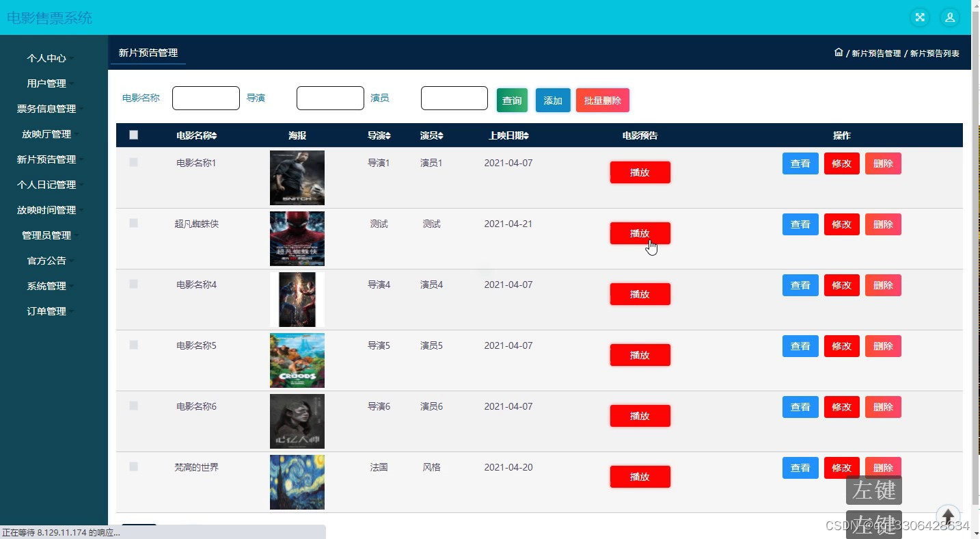Open the Croods poster thumbnail

(297, 360)
